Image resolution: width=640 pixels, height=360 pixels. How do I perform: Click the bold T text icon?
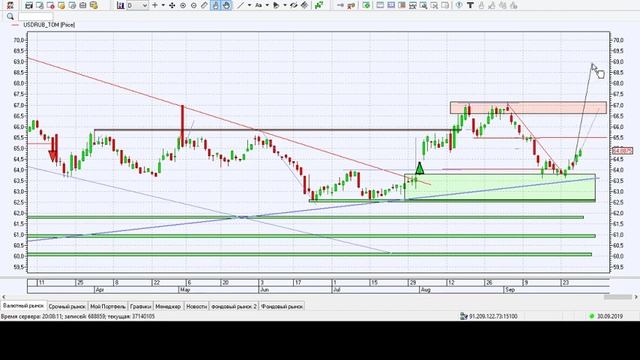(x=470, y=5)
